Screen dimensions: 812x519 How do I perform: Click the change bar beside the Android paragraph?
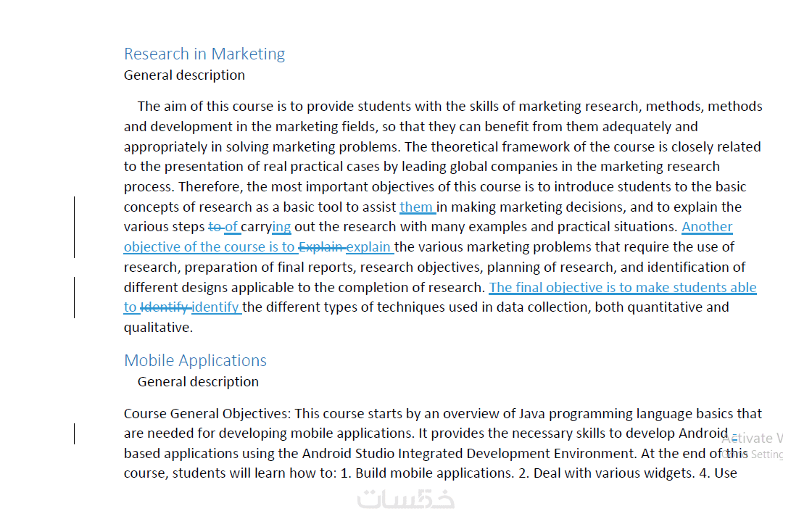(x=74, y=433)
